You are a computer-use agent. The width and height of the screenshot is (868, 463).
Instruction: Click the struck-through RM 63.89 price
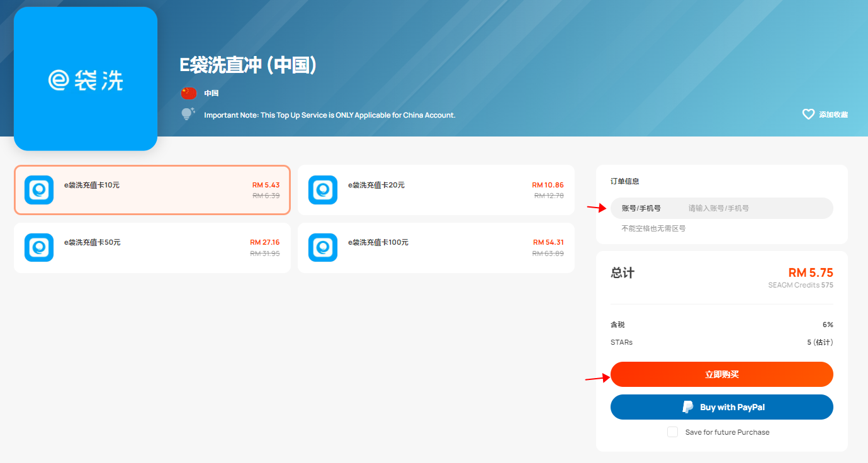click(548, 253)
